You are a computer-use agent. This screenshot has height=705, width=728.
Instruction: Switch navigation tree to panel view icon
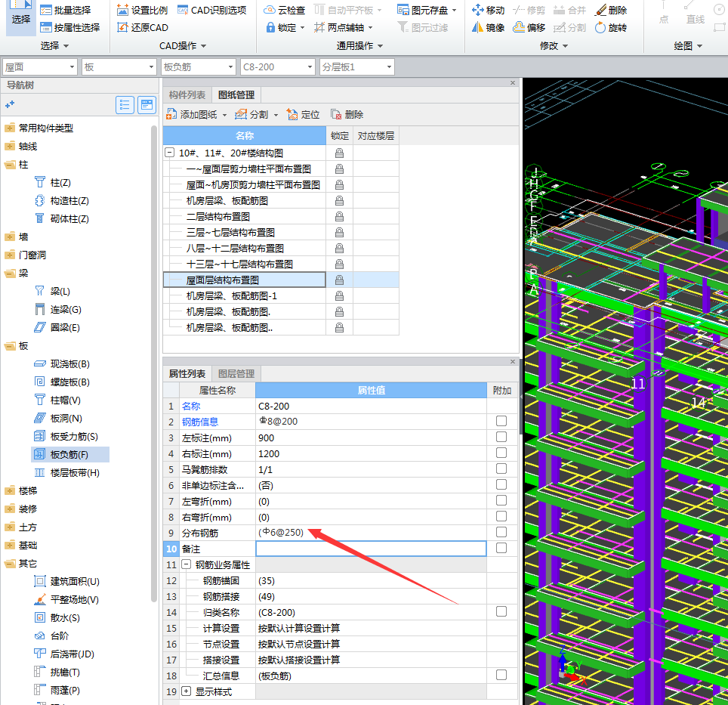pos(147,105)
